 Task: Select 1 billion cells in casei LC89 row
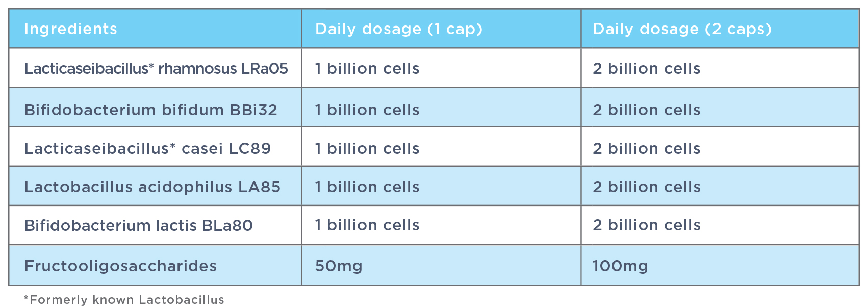[x=367, y=148]
